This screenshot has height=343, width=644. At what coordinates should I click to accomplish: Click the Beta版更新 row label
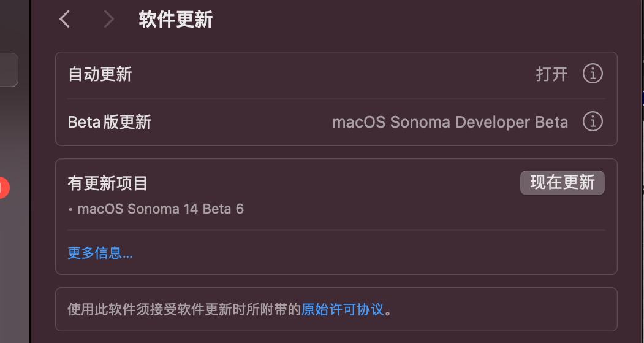(110, 122)
